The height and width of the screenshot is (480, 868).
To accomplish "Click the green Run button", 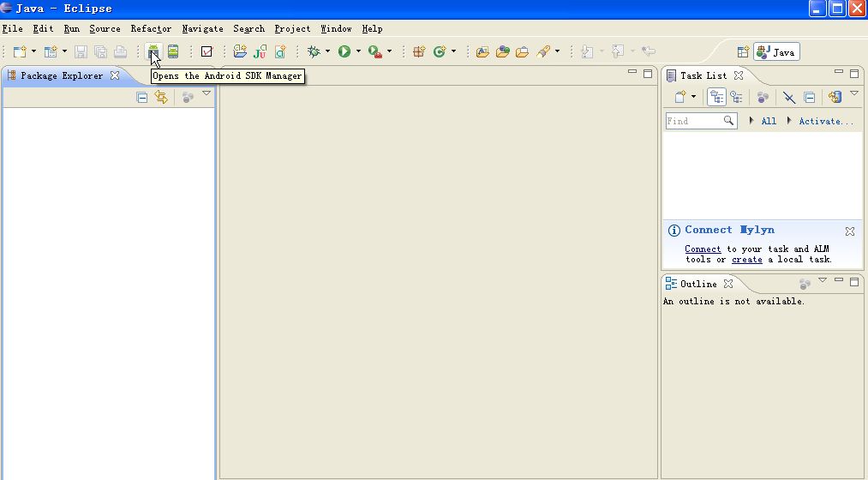I will pos(344,51).
